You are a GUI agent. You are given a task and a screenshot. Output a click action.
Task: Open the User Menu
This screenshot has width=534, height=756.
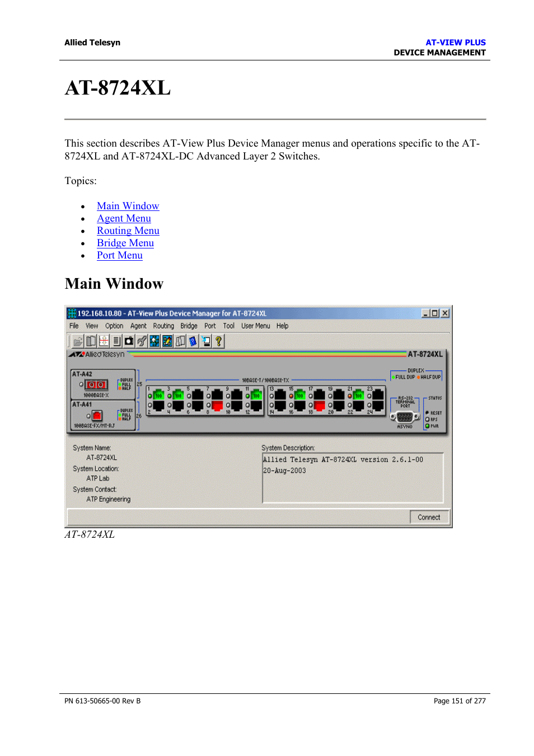point(255,326)
